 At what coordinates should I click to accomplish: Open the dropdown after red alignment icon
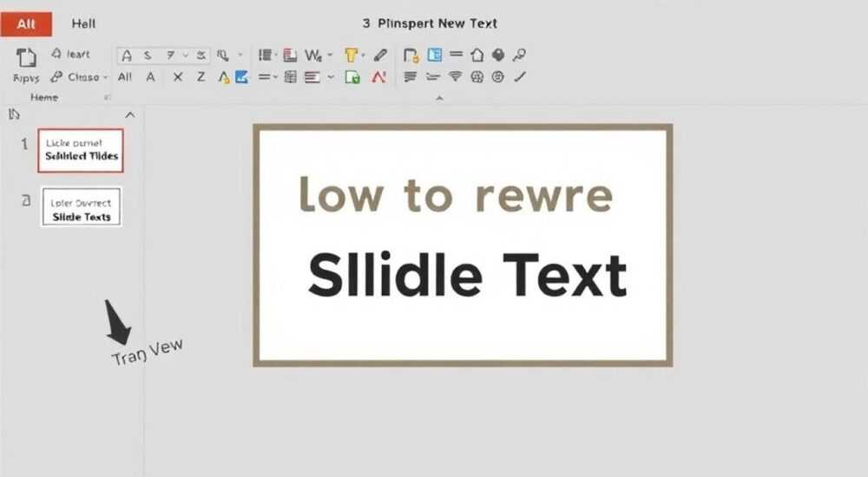(331, 77)
